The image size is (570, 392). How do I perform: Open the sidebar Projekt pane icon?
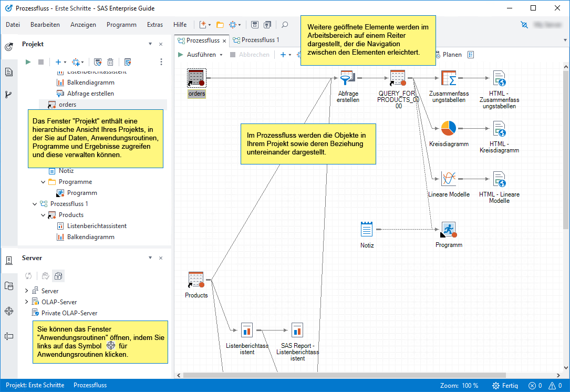tap(9, 47)
